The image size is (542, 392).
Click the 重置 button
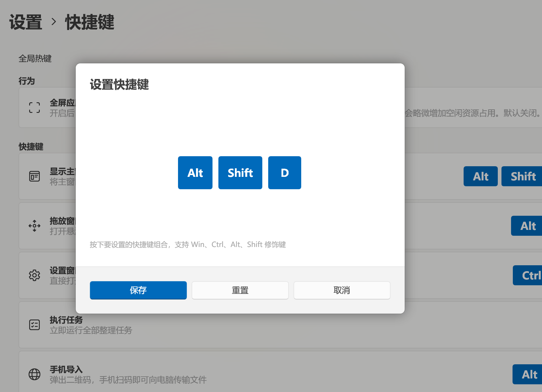[240, 290]
